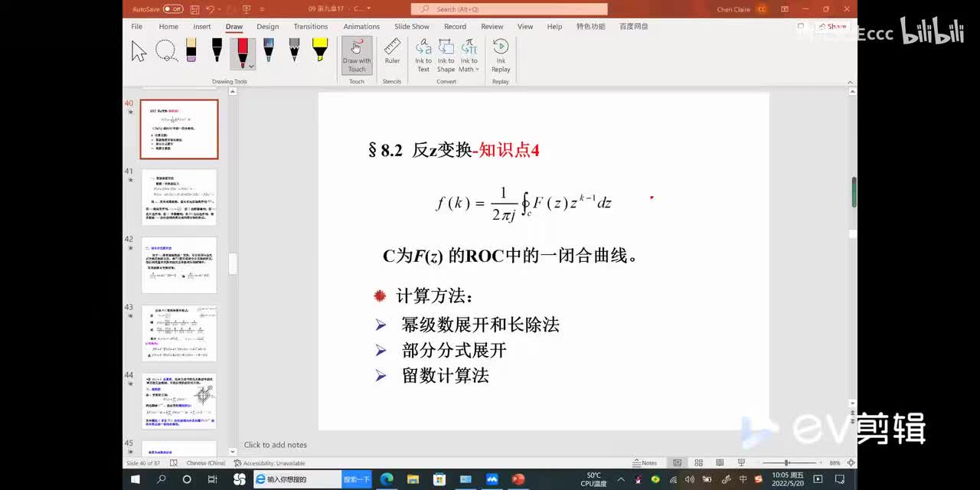
Task: Select slide 44 thumbnail
Action: click(x=179, y=401)
